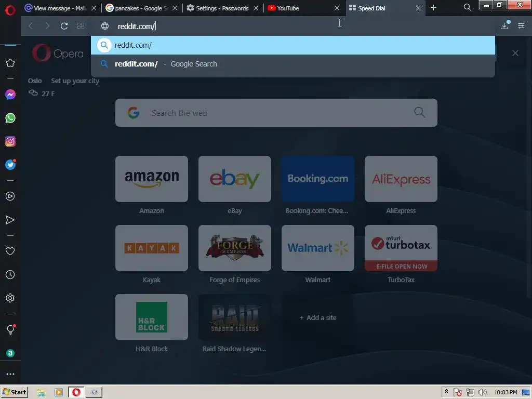
Task: Open the taskbar media player icon
Action: pos(58,393)
